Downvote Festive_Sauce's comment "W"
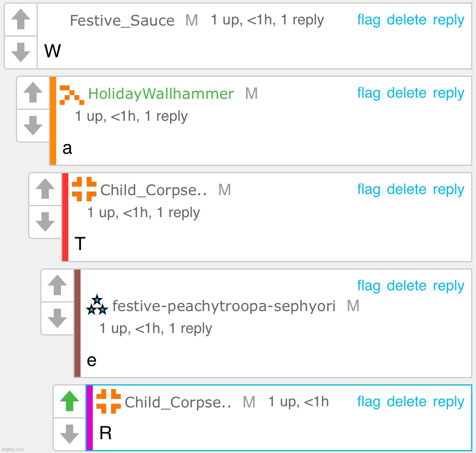 tap(21, 52)
